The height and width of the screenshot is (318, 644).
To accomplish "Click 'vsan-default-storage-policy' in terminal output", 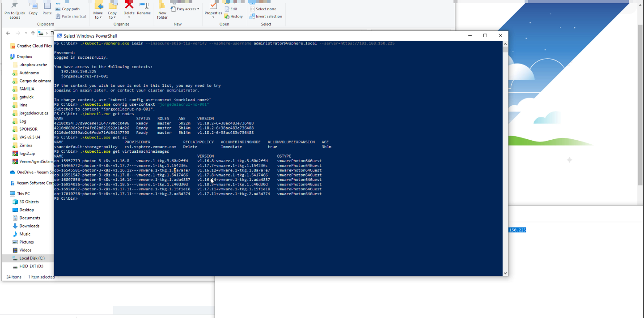I will click(86, 146).
